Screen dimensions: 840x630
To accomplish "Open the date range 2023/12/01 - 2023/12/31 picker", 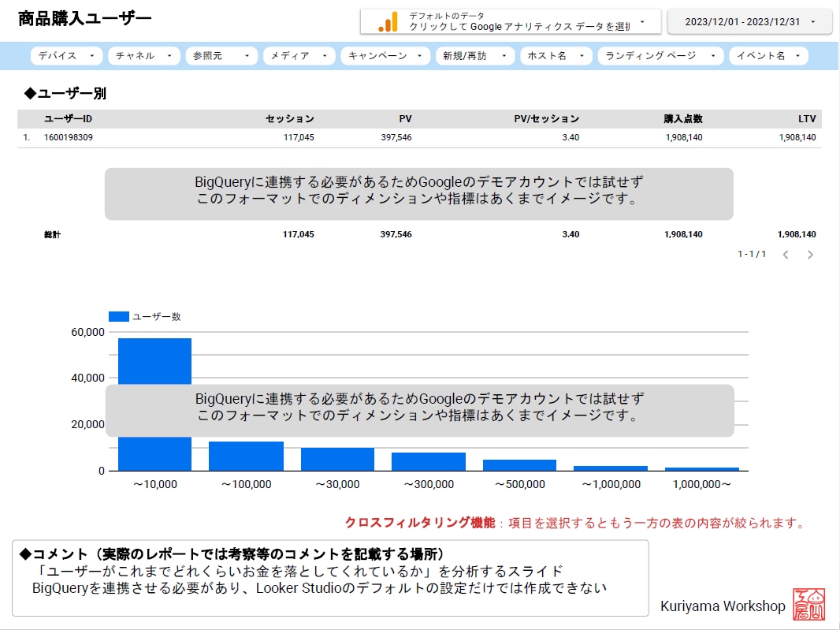I will point(749,22).
